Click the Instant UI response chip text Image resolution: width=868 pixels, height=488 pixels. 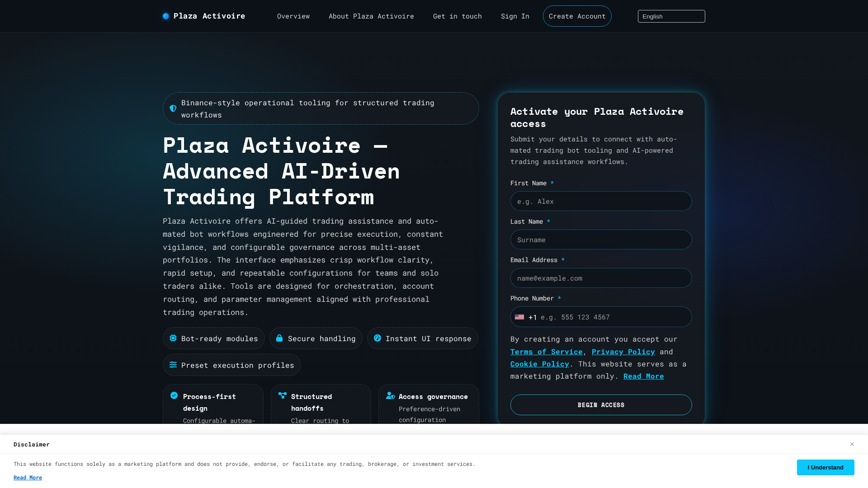(x=428, y=338)
